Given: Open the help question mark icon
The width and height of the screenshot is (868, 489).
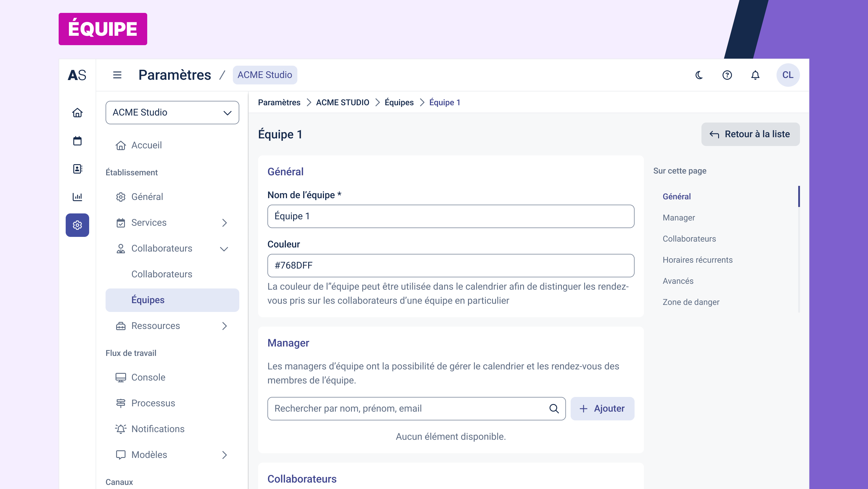Looking at the screenshot, I should pos(727,75).
